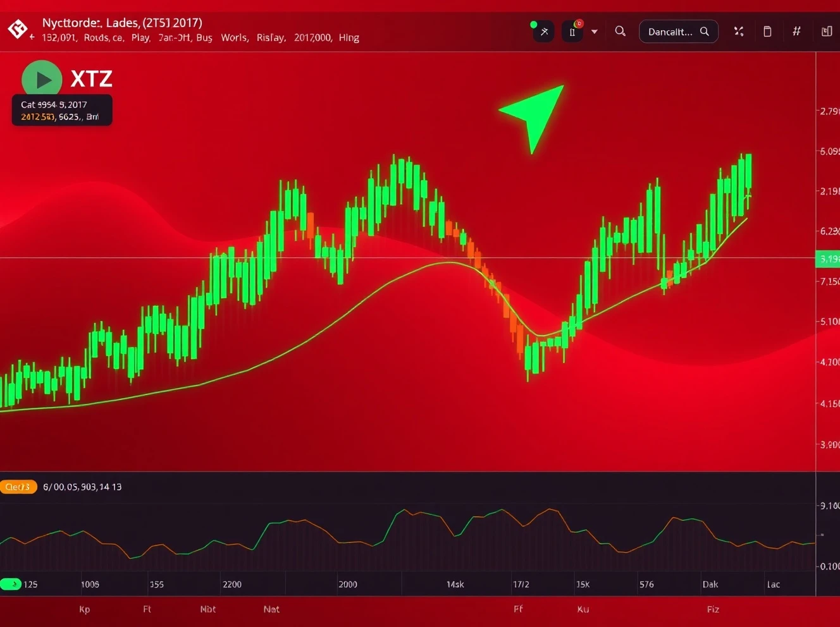Open the search magnifier icon in toolbar
Screen dimensions: 840x627
coord(620,31)
